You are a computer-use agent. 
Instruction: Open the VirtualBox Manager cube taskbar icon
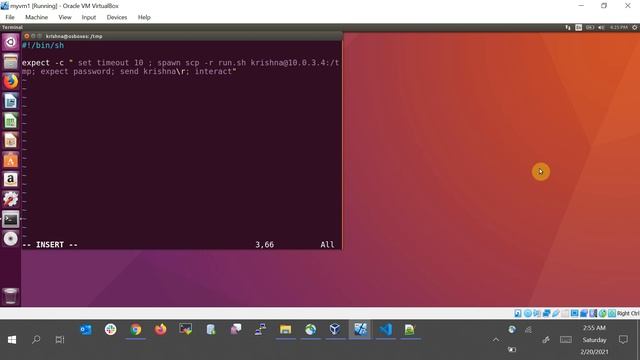(335, 329)
